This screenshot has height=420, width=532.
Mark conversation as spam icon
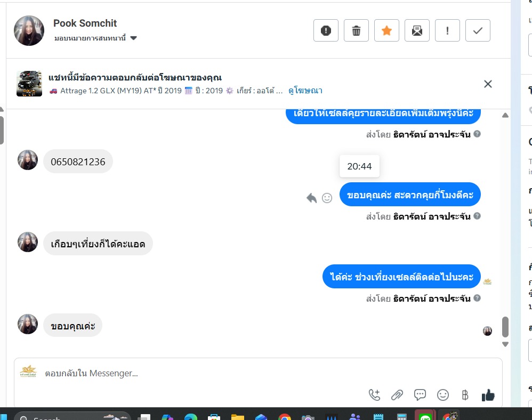point(326,30)
